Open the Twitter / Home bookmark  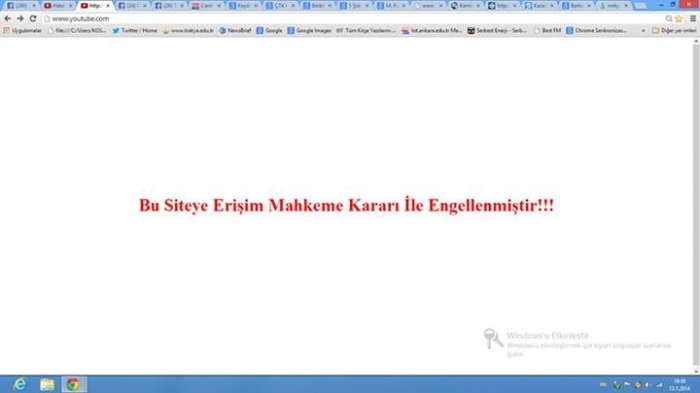[134, 31]
